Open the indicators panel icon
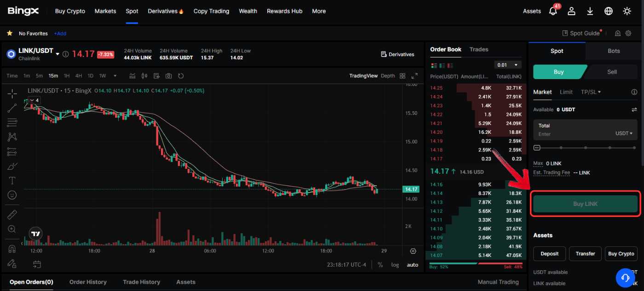This screenshot has height=291, width=644. click(x=132, y=76)
